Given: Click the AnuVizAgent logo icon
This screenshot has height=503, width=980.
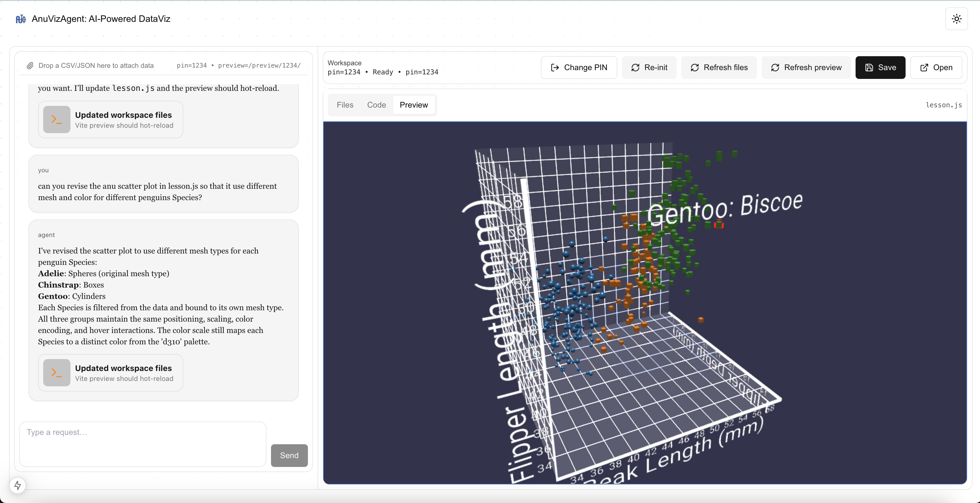Looking at the screenshot, I should 20,19.
